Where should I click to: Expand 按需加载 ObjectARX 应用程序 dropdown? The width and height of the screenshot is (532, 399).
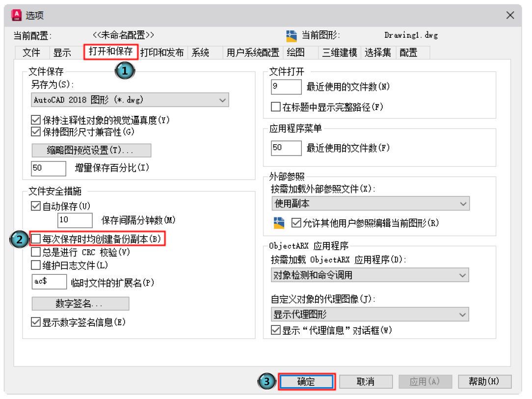370,275
